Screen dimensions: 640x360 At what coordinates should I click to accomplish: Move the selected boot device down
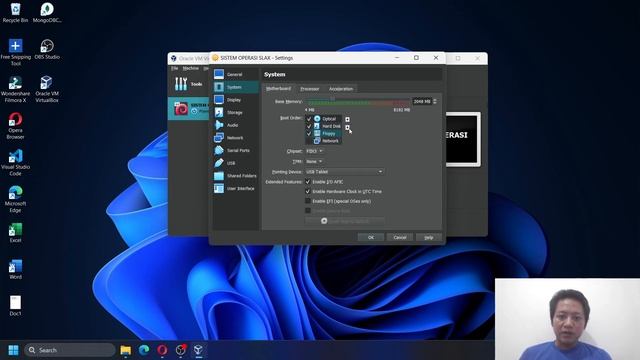point(347,127)
